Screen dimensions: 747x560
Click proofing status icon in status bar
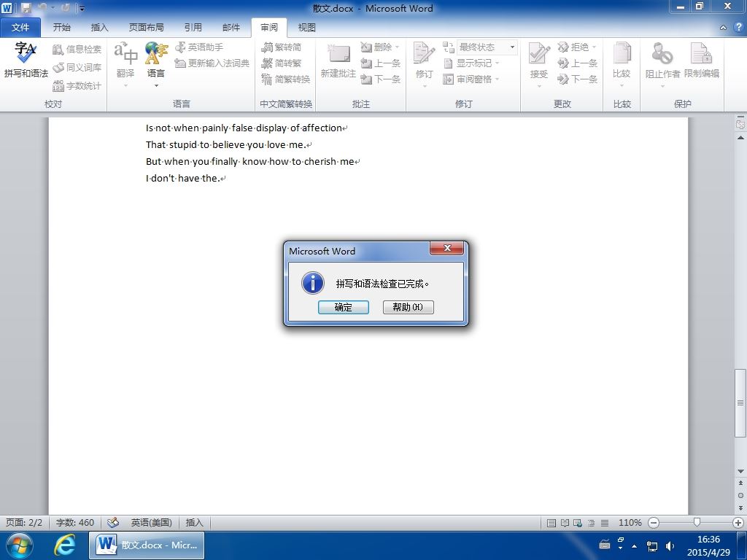coord(113,522)
